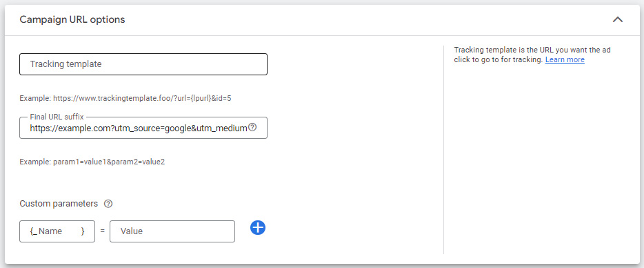This screenshot has width=644, height=268.
Task: Open the Custom parameters help icon
Action: coord(108,204)
